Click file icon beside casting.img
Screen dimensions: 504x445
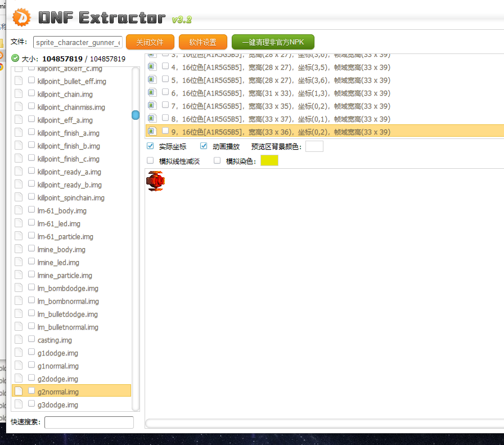pyautogui.click(x=19, y=340)
